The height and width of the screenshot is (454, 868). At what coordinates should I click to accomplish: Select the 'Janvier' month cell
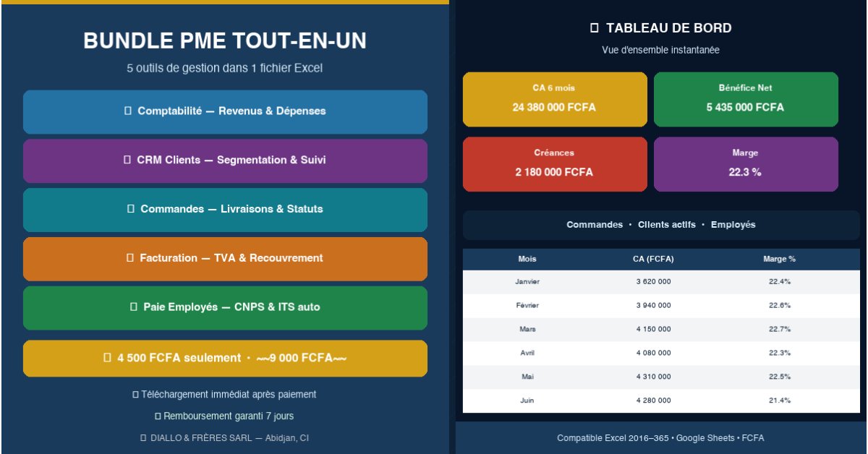coord(527,282)
